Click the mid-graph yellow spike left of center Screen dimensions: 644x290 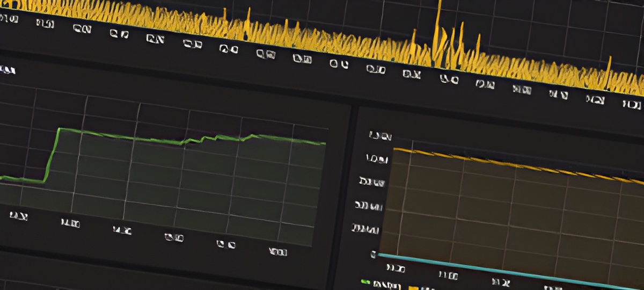point(248,24)
